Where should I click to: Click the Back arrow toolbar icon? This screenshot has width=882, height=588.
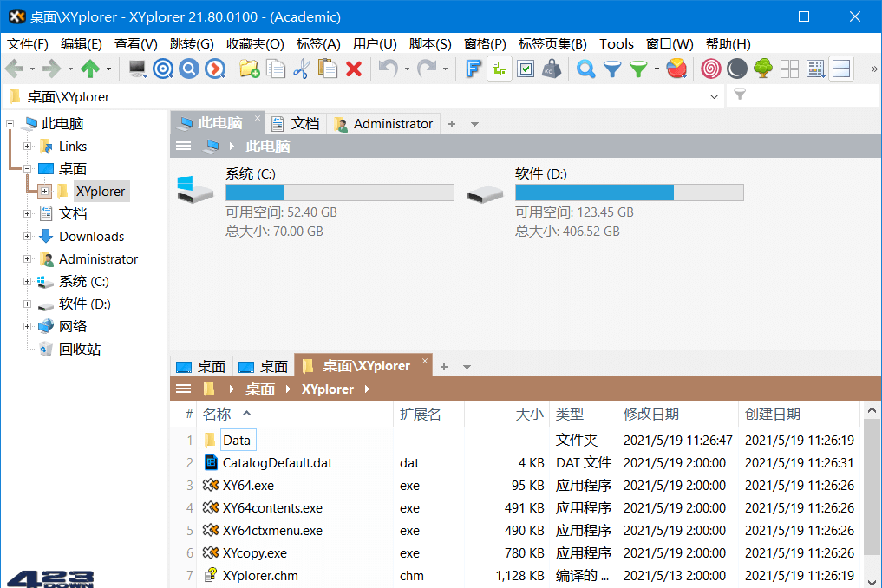15,69
